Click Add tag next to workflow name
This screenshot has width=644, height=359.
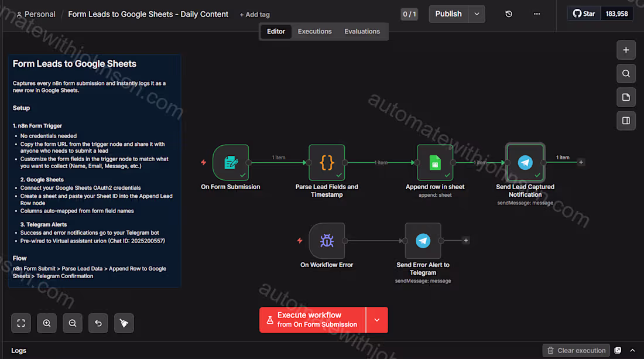255,15
